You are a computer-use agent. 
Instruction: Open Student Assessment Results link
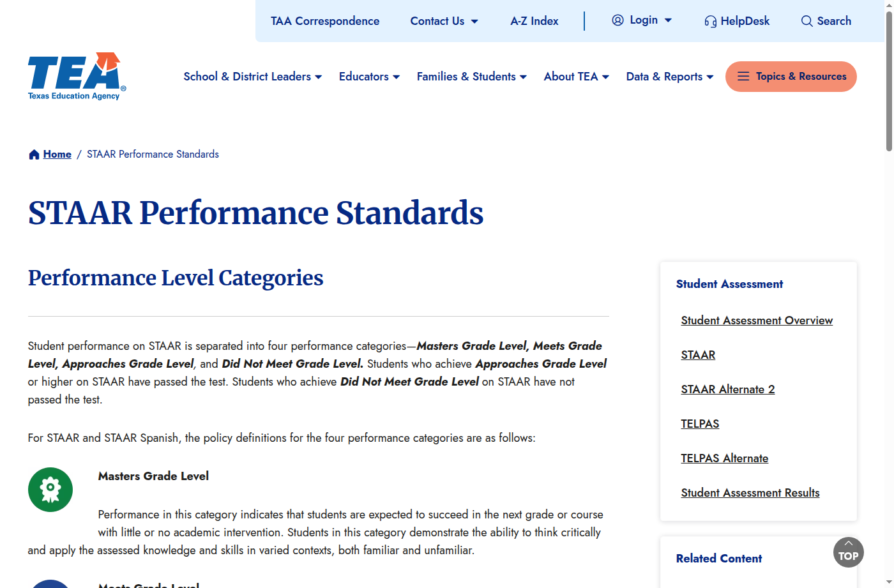pyautogui.click(x=750, y=493)
